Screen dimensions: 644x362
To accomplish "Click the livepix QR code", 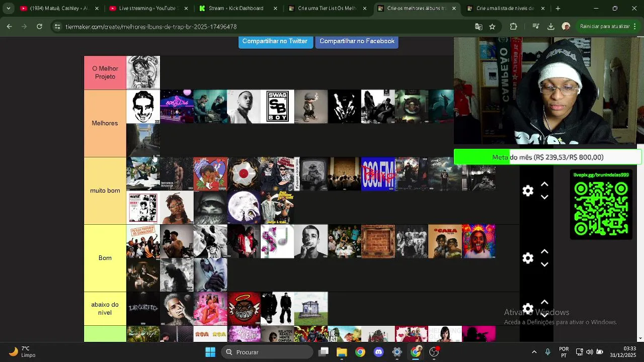I will [601, 209].
